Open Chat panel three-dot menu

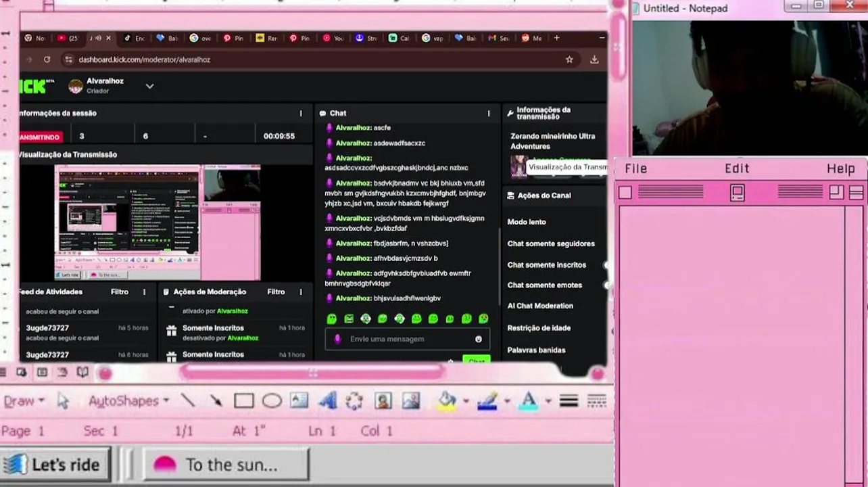coord(489,113)
